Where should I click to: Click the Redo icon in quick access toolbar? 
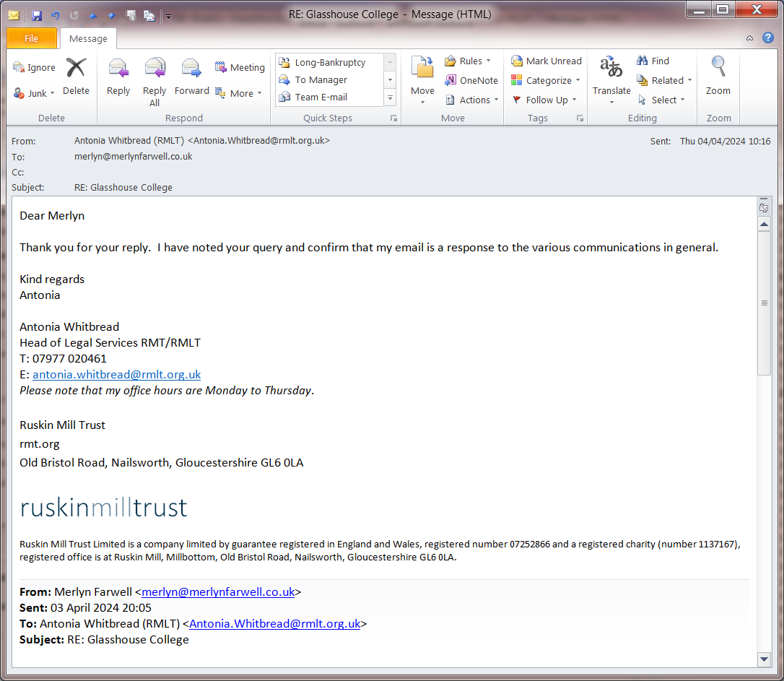(x=74, y=15)
